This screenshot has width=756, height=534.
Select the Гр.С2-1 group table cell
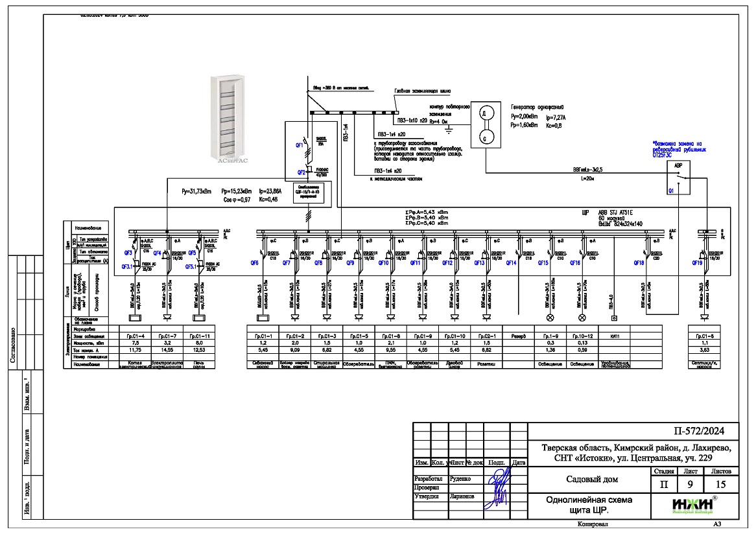click(x=486, y=336)
